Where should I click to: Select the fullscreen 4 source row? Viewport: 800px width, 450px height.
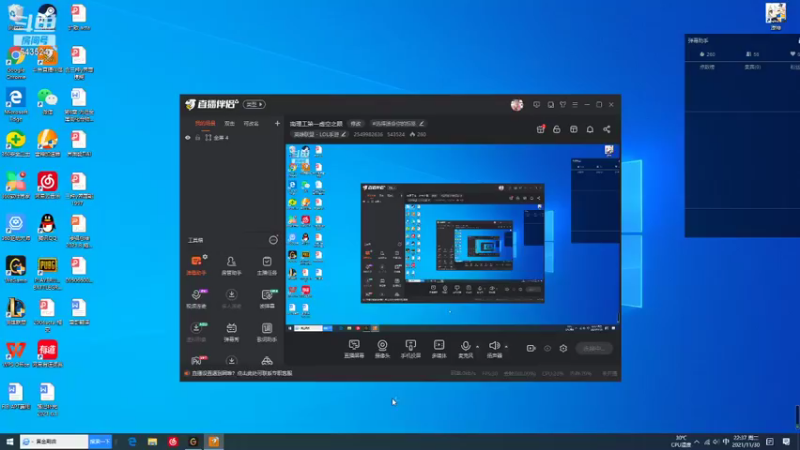click(x=232, y=138)
